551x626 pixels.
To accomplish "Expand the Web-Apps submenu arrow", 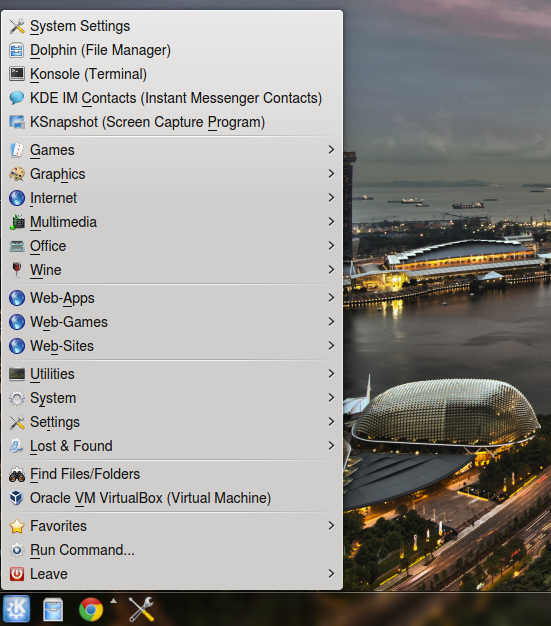I will [x=331, y=297].
